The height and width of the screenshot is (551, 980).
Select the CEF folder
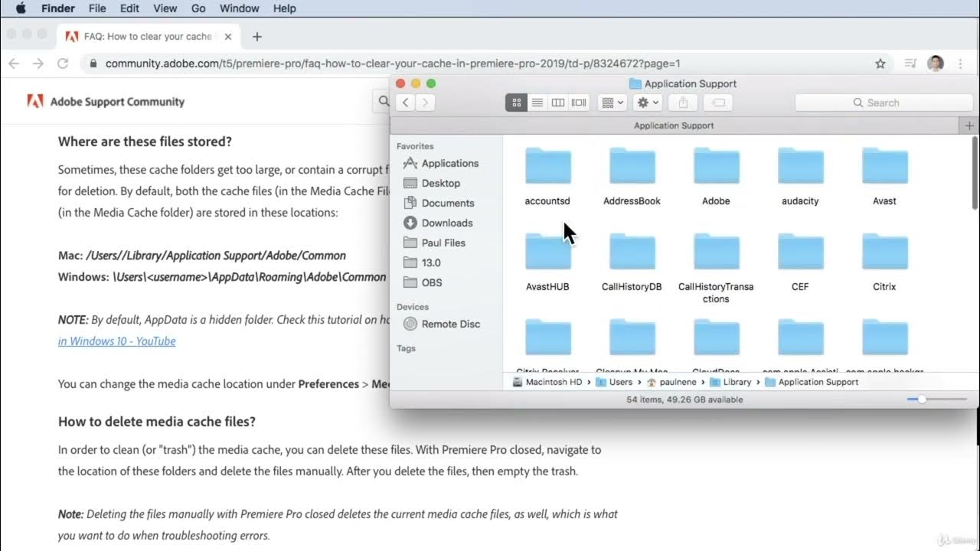[800, 262]
